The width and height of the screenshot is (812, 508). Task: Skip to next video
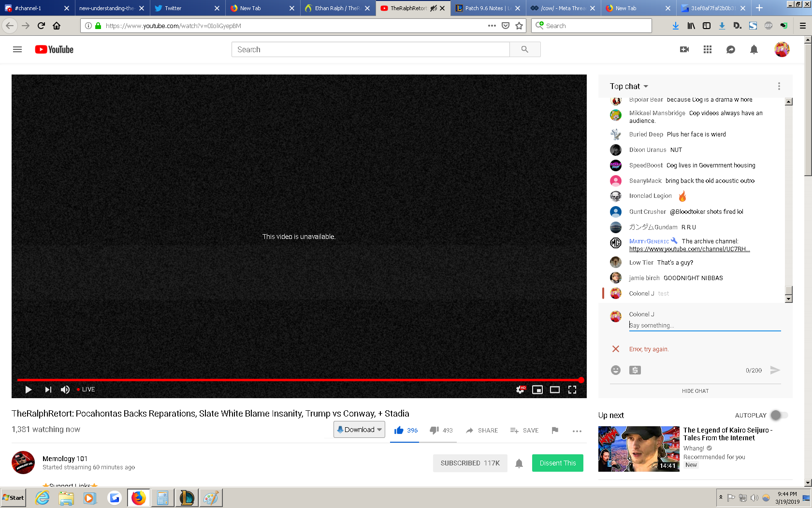tap(48, 389)
